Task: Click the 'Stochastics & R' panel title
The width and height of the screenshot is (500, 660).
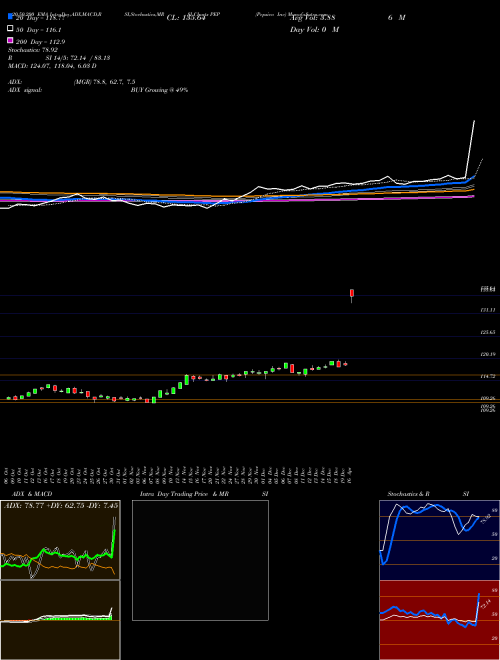Action: [408, 494]
